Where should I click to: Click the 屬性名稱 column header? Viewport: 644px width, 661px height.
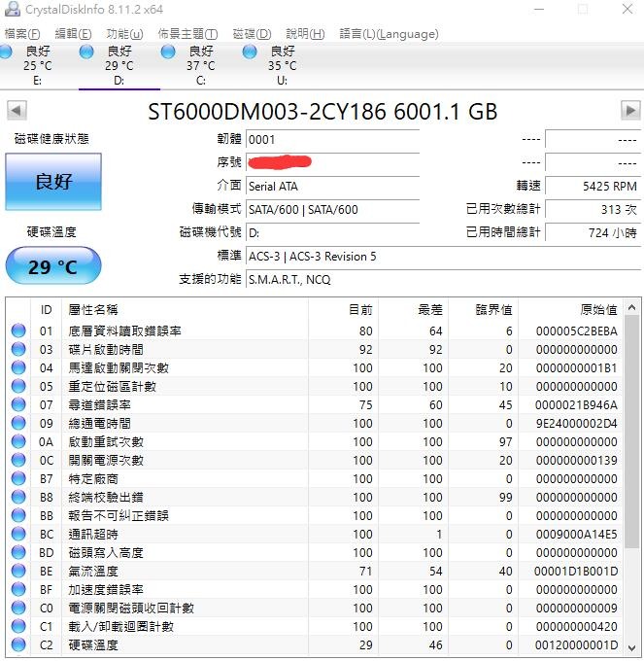(x=185, y=310)
